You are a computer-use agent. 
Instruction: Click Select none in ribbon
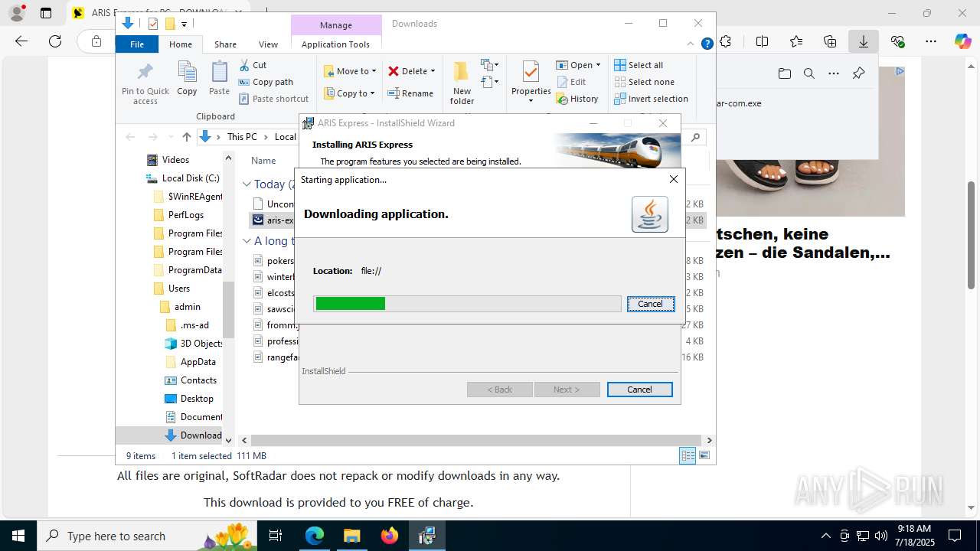pyautogui.click(x=644, y=82)
